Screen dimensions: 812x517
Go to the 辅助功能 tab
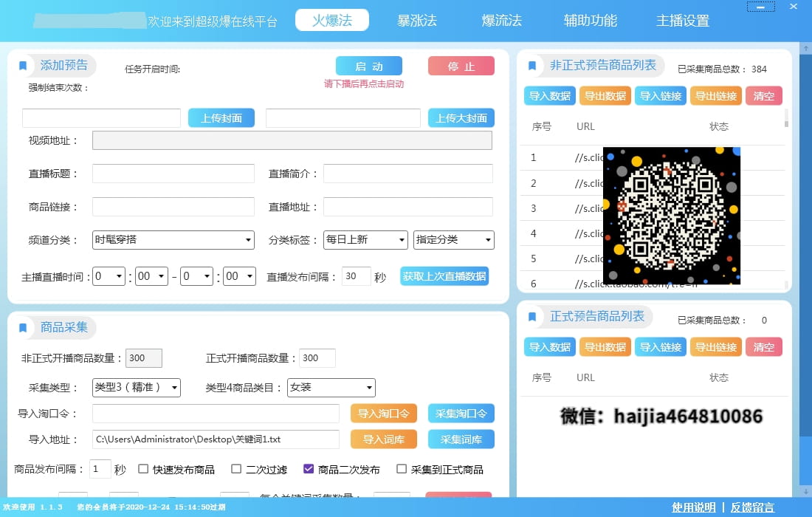coord(590,20)
